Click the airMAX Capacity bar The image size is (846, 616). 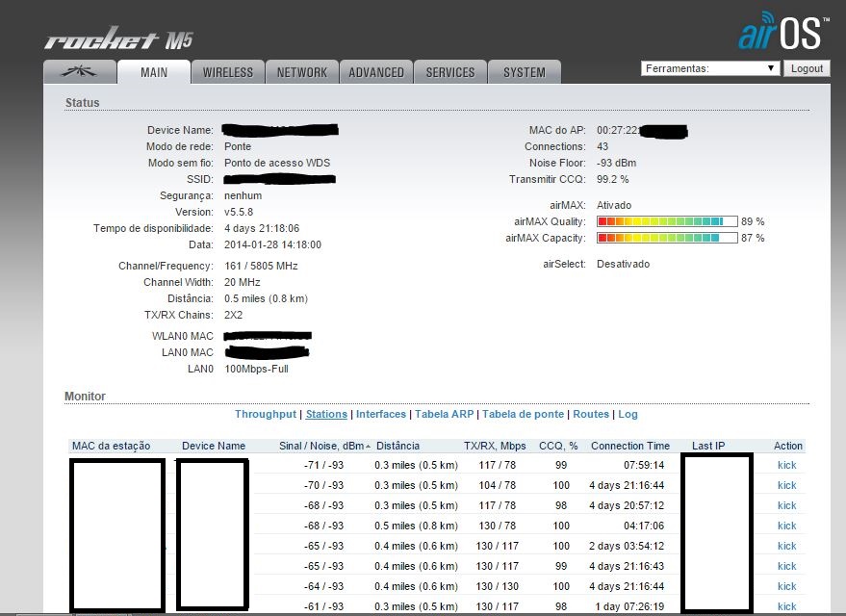coord(667,238)
